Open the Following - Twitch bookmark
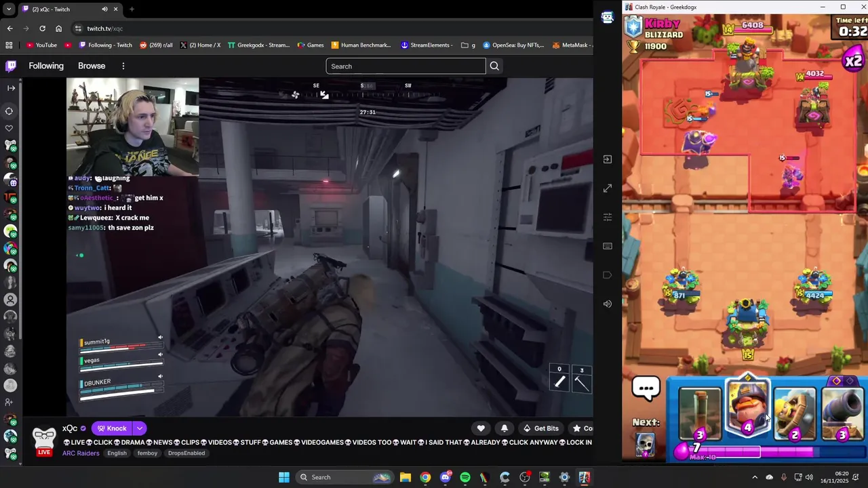This screenshot has height=488, width=868. (105, 45)
